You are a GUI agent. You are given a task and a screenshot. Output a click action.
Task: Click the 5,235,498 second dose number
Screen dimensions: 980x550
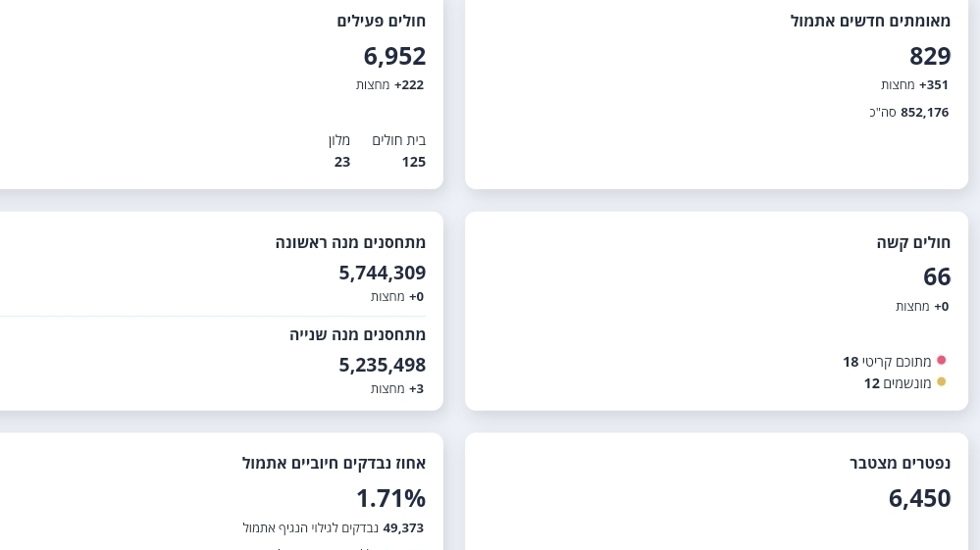(x=382, y=365)
